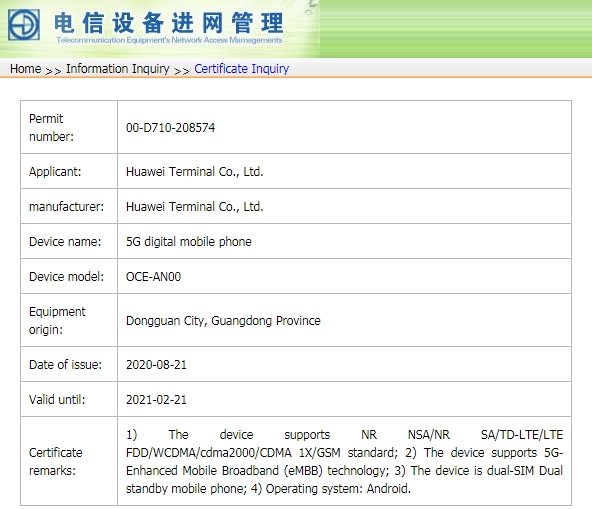Image resolution: width=592 pixels, height=509 pixels.
Task: Click the 'Telecommunication Equipment's Network Access Managements' subtitle
Action: tap(169, 40)
